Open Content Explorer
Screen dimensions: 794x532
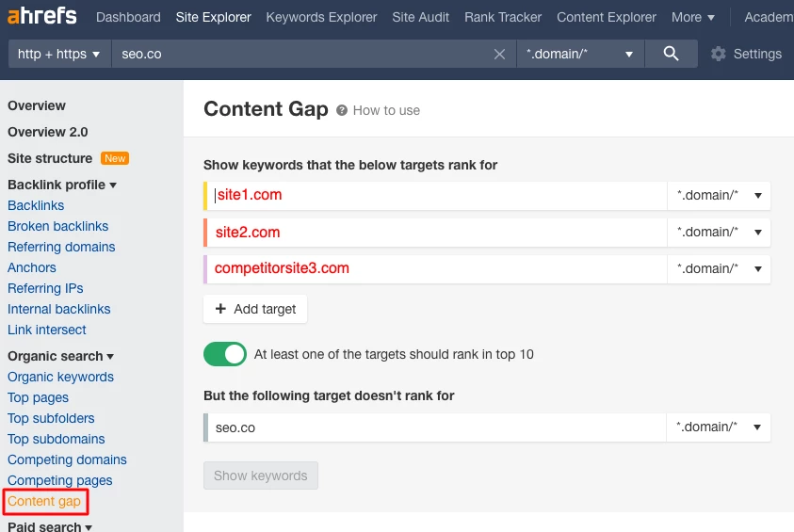[607, 17]
